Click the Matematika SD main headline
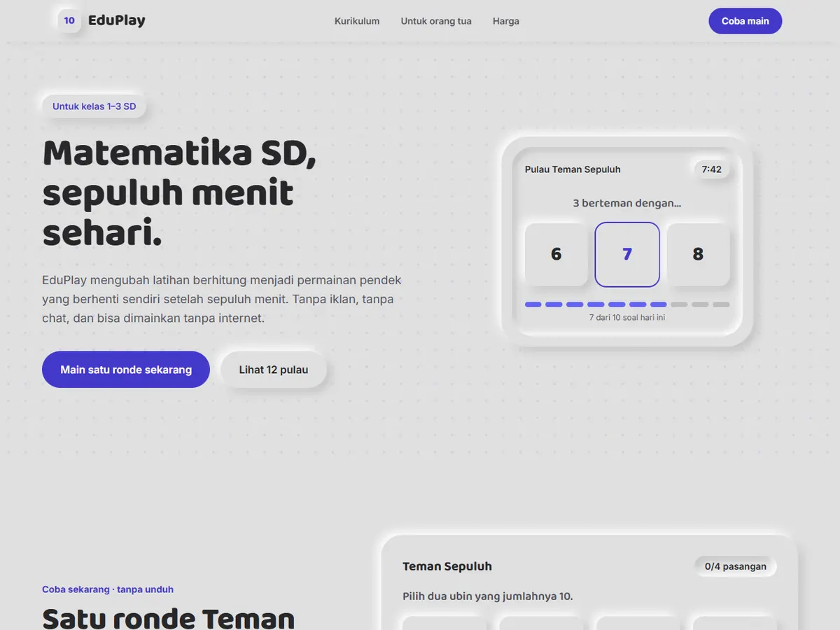 179,193
